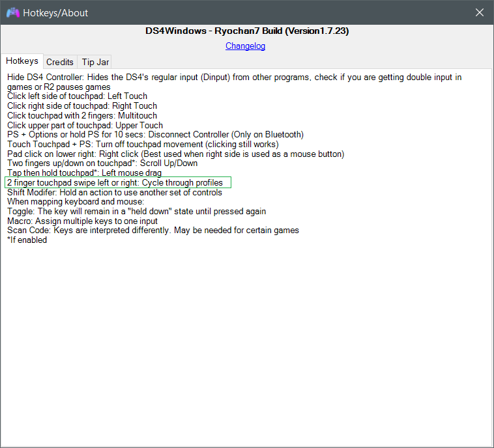Close the Hotkeys/About window

(480, 12)
